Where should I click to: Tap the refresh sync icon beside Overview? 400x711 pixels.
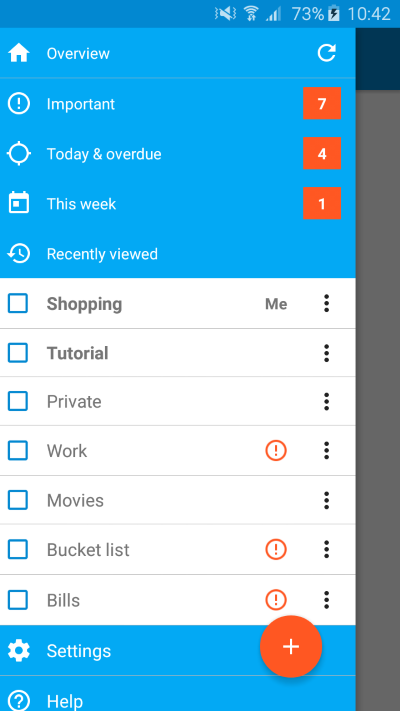point(327,53)
